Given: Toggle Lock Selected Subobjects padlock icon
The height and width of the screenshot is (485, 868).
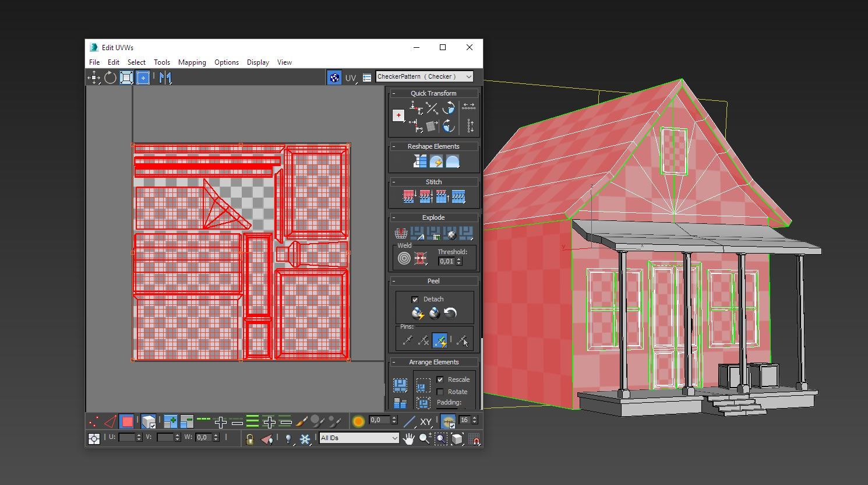Looking at the screenshot, I should pos(250,439).
